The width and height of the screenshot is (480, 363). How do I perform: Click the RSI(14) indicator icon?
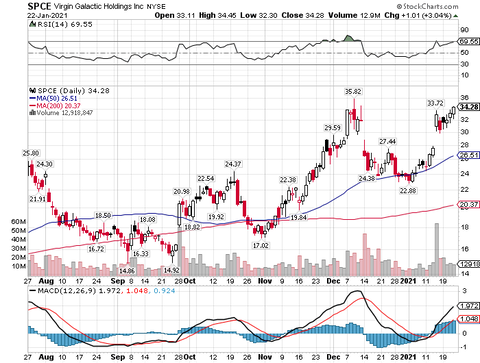32,24
